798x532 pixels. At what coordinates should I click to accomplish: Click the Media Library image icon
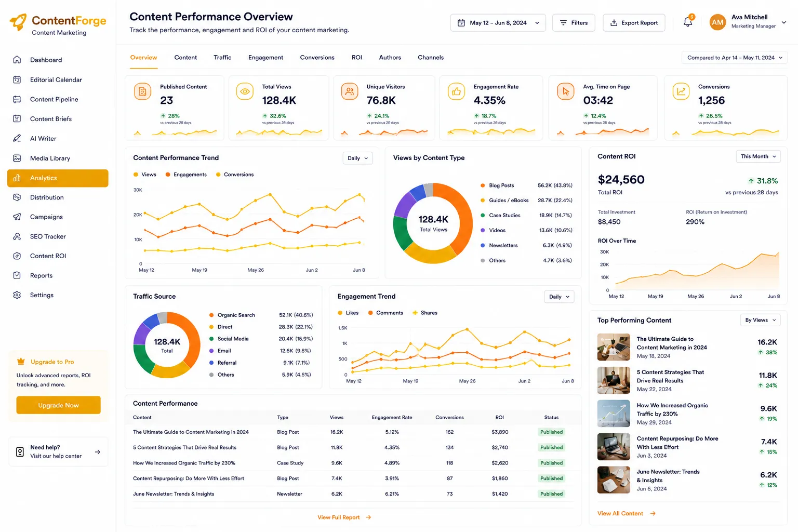(x=17, y=158)
